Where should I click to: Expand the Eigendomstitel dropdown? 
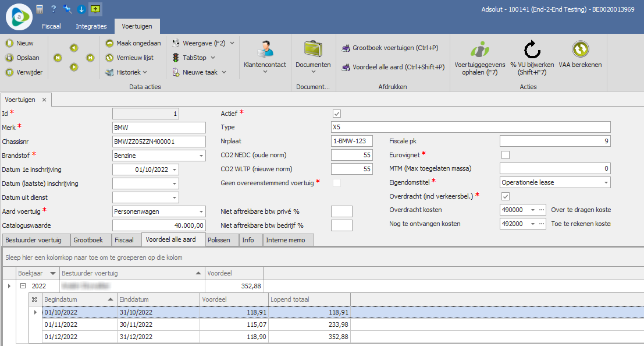[x=606, y=183]
